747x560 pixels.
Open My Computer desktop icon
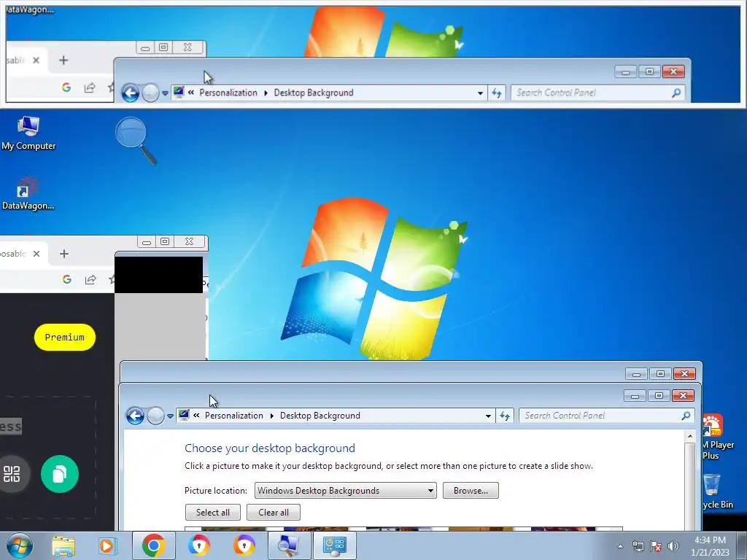(x=28, y=133)
